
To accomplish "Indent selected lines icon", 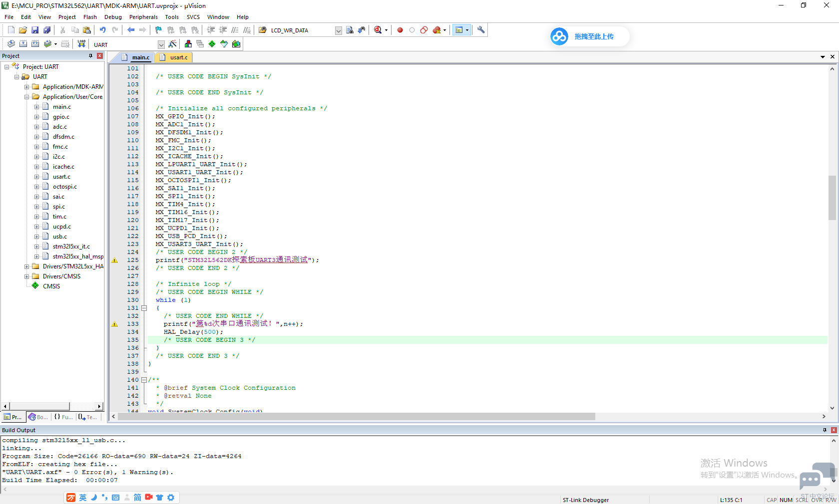I will (x=211, y=30).
